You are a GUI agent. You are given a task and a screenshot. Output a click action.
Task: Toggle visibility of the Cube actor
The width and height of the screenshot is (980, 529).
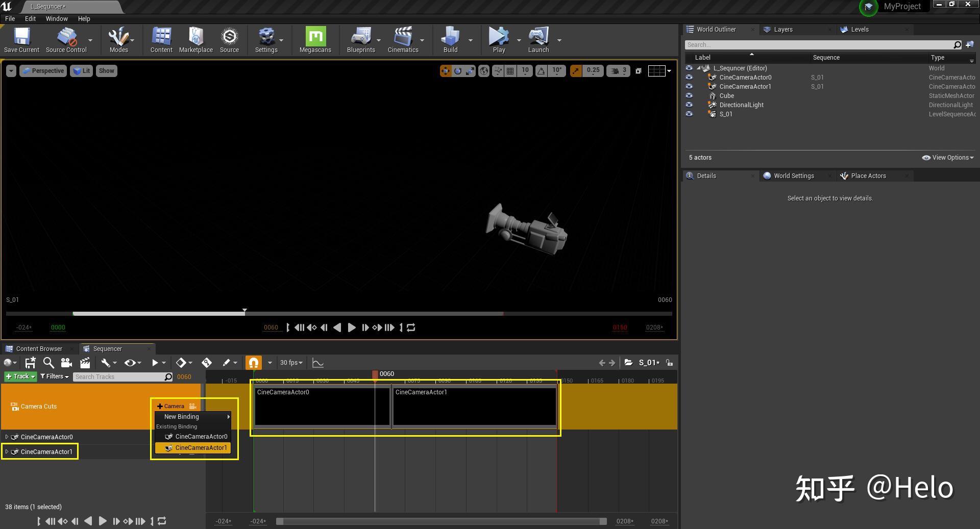690,95
